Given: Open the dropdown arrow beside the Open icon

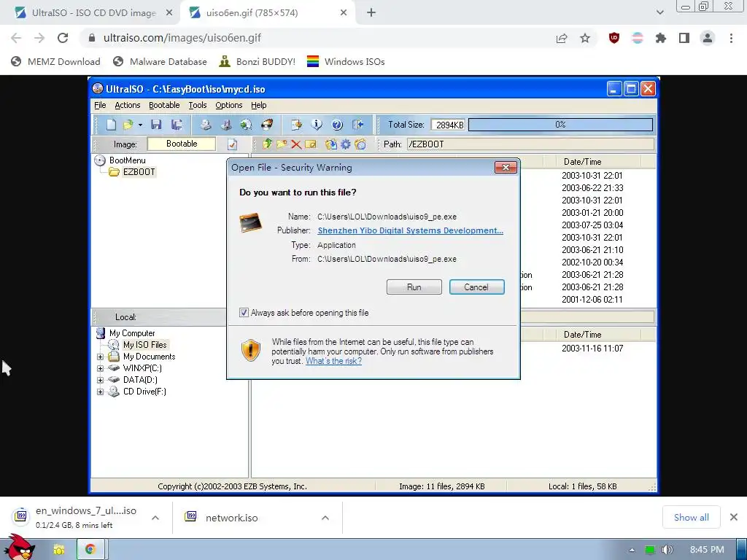Looking at the screenshot, I should (x=140, y=125).
